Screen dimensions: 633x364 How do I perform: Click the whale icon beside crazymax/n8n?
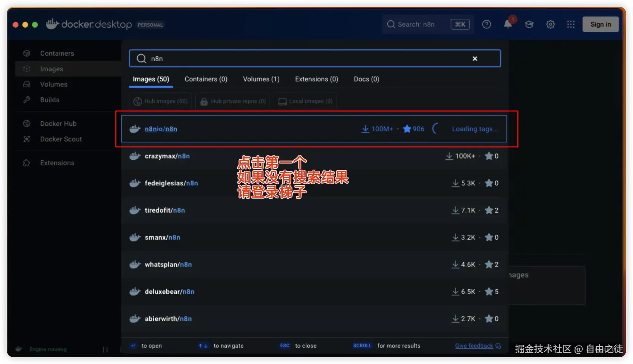135,156
